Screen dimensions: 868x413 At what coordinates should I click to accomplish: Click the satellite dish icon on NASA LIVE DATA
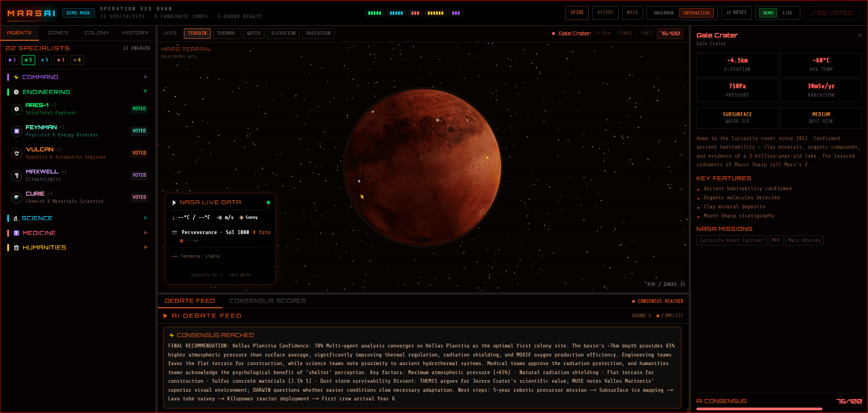(x=174, y=202)
